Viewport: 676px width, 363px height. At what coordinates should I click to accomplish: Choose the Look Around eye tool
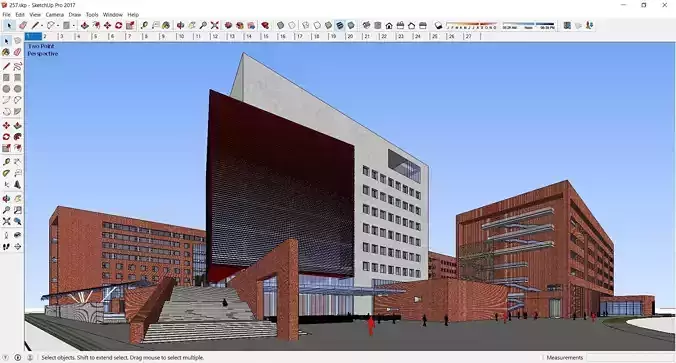(18, 235)
